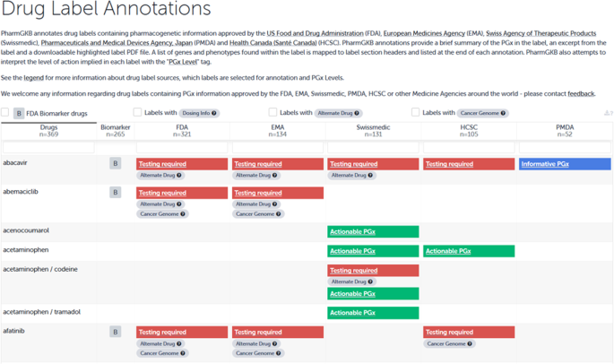Image resolution: width=614 pixels, height=364 pixels.
Task: Check the Labels with Dosing Info box
Action: [x=137, y=112]
